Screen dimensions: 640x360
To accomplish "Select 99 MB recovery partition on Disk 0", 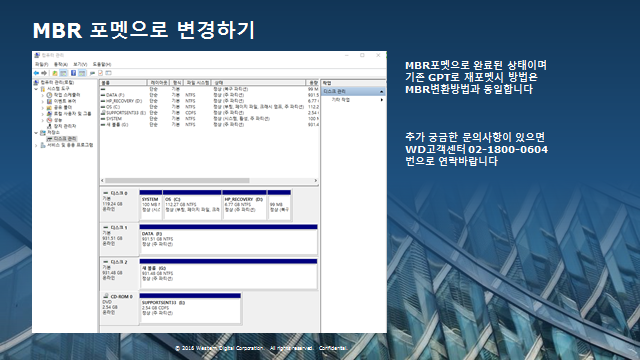I will 279,205.
